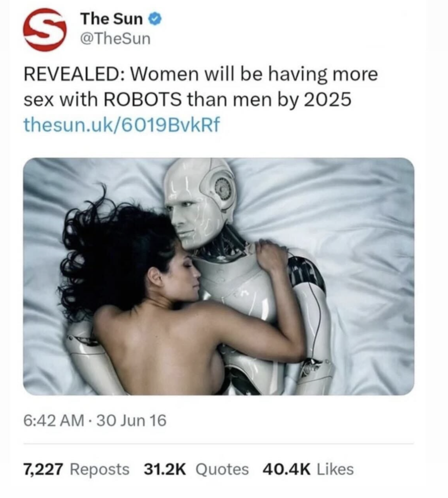Screen dimensions: 448x498
Task: Open the thesun.uk/6019BvkRf link
Action: pos(122,125)
